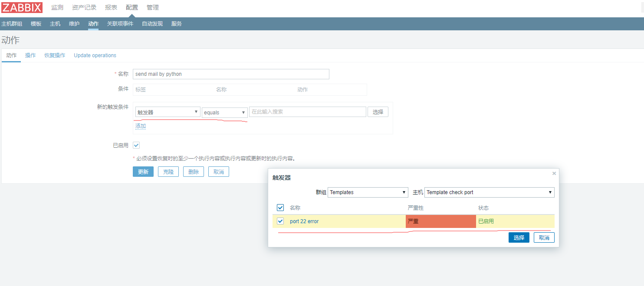Screen dimensions: 644x286
Task: Click the 更新 button
Action: point(143,172)
